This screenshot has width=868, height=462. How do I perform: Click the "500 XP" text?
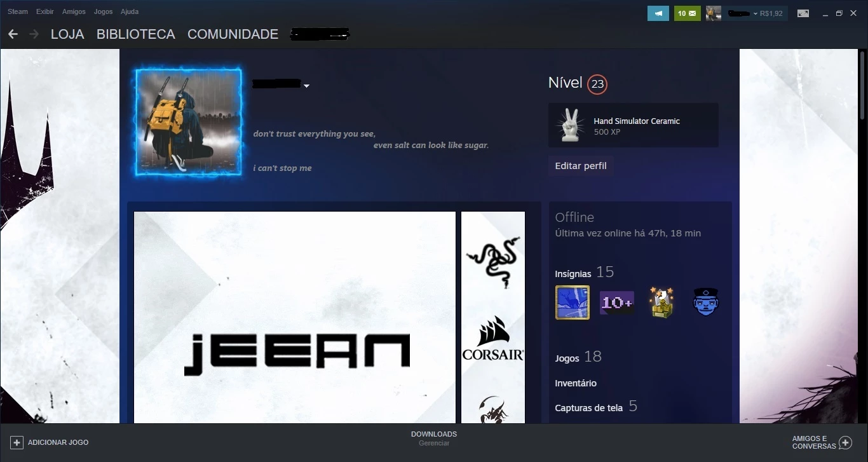coord(607,132)
